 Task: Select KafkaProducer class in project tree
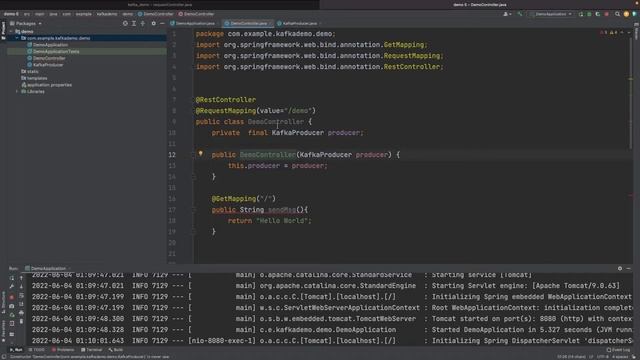coord(45,65)
